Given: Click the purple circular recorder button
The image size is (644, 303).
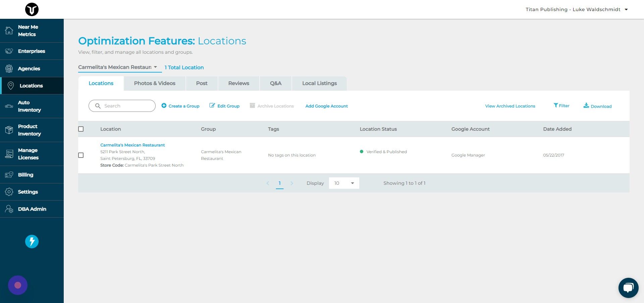Looking at the screenshot, I should click(x=18, y=285).
